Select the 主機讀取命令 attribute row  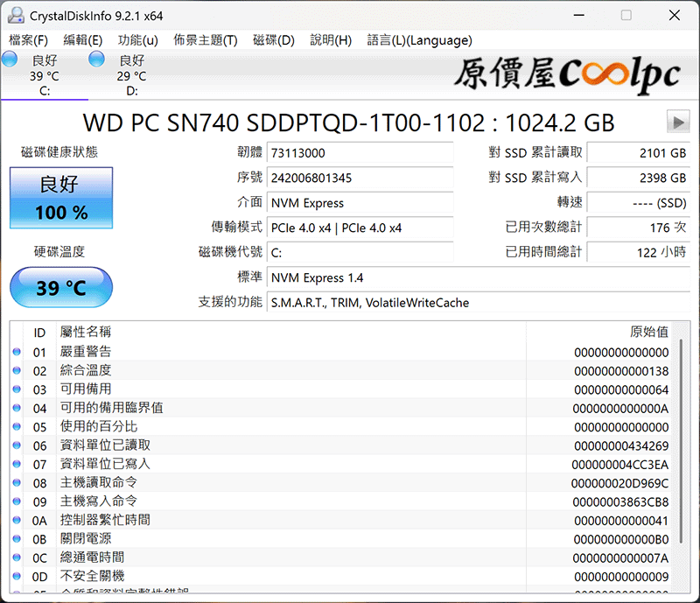pos(341,483)
